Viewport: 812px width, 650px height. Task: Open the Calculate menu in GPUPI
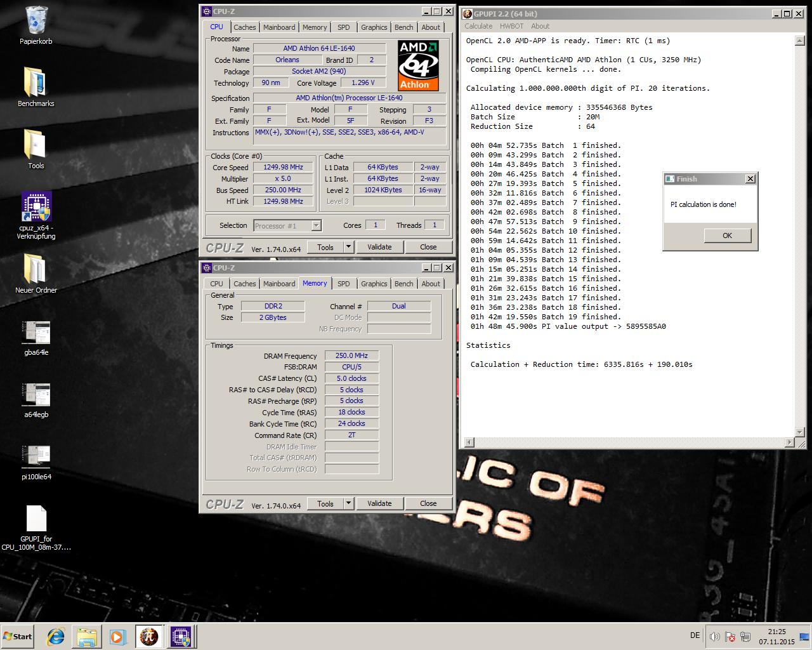478,26
